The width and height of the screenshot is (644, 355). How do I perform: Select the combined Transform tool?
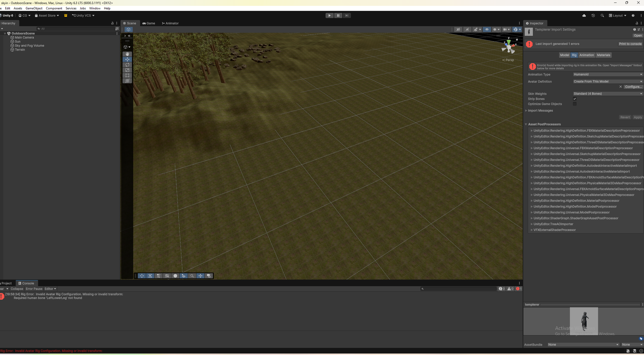tap(127, 81)
